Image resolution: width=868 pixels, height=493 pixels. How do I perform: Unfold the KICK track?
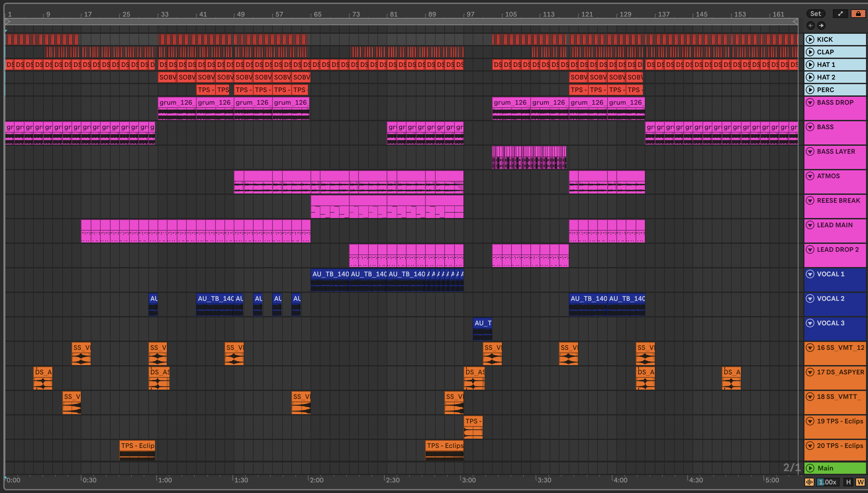810,39
